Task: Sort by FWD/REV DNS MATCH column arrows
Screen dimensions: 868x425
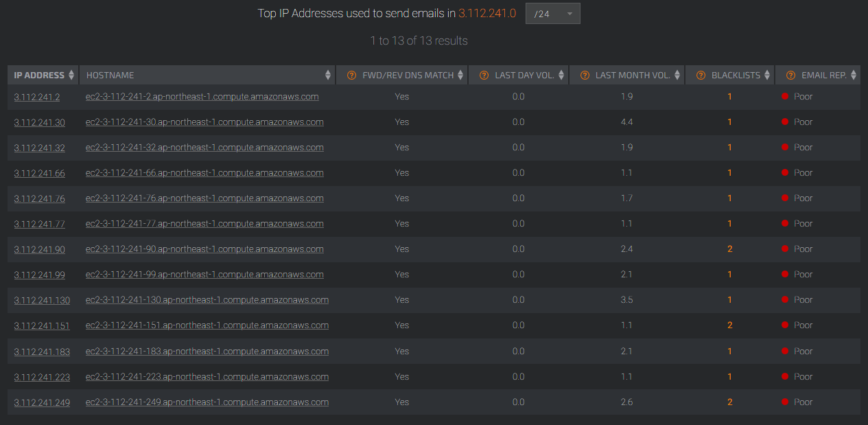Action: coord(460,76)
